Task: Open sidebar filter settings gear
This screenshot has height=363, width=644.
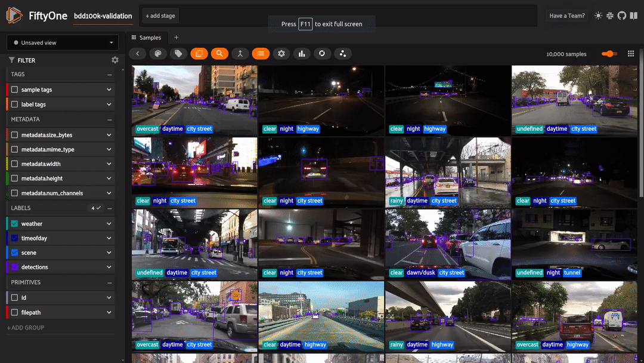Action: (x=115, y=60)
